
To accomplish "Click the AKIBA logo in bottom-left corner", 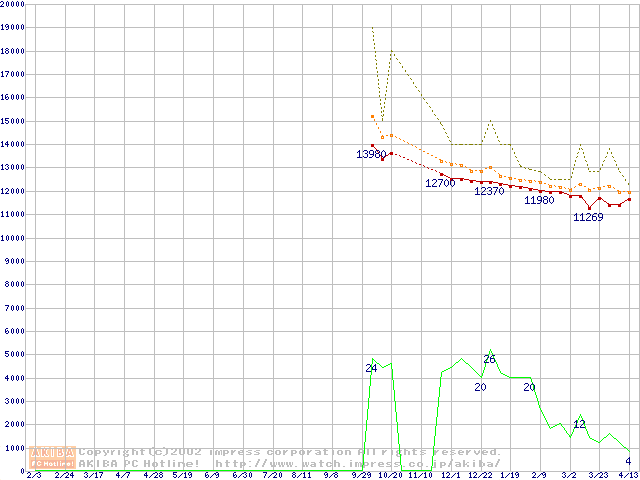I will 53,457.
